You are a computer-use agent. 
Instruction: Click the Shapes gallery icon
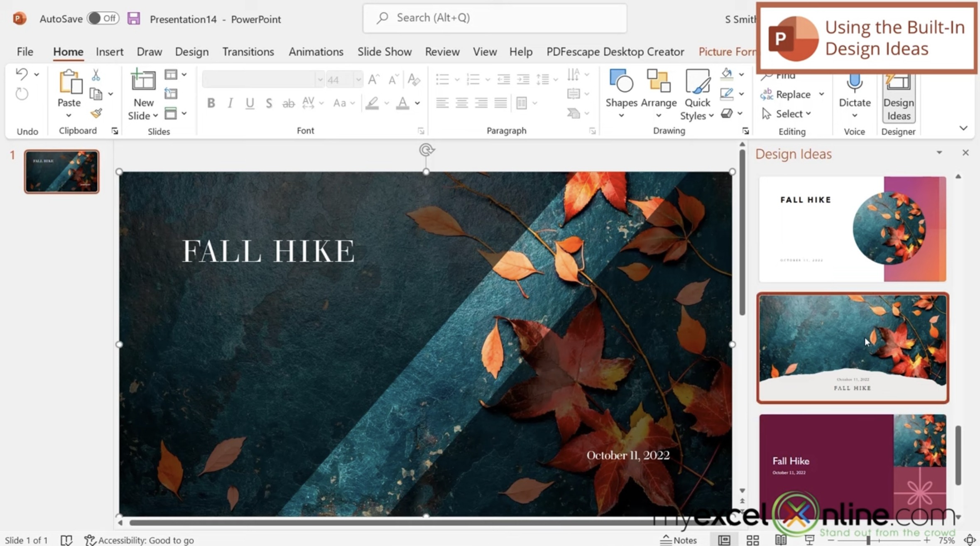pos(621,81)
